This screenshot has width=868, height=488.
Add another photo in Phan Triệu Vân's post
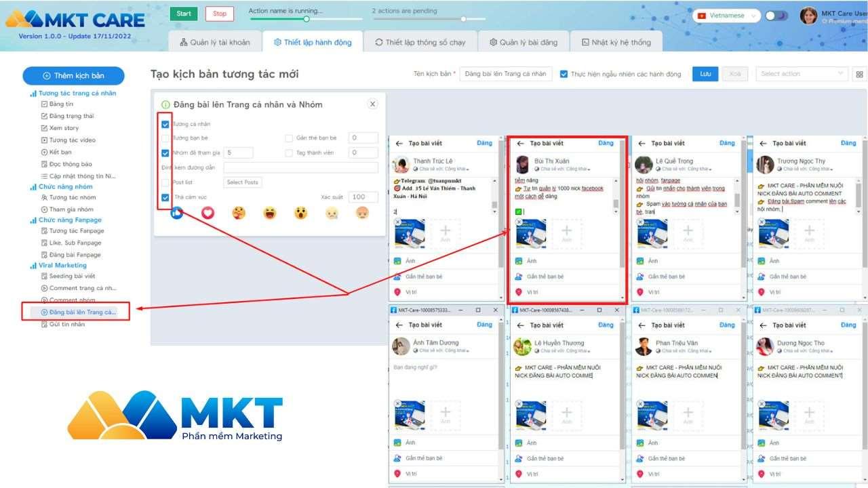tap(688, 415)
